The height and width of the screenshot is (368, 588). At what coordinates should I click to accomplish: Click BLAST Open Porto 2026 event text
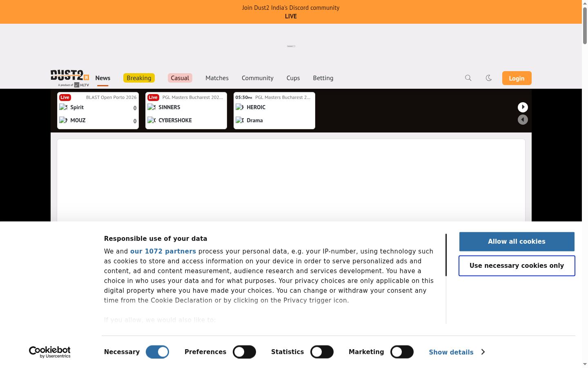click(111, 97)
